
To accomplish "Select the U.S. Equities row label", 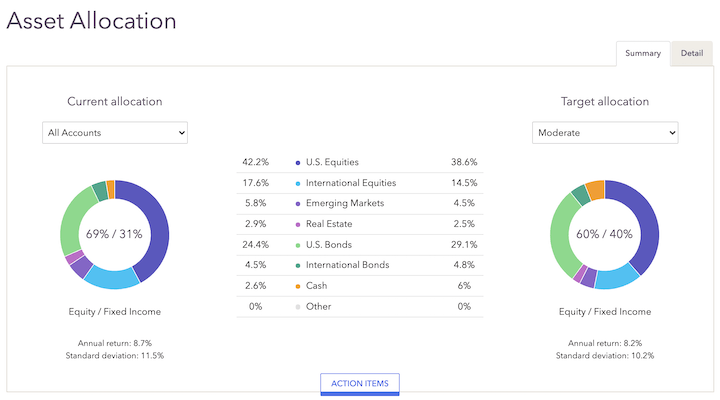I will 334,162.
